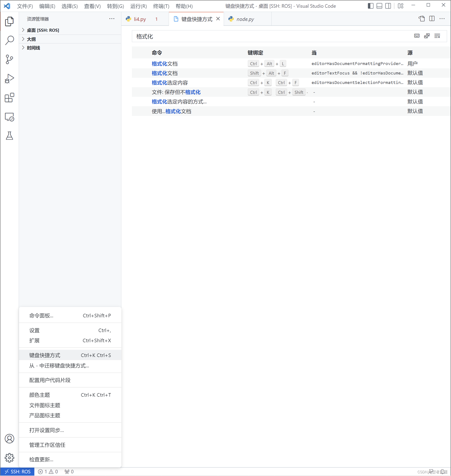Toggle the secondary sidebar control
The image size is (451, 476).
[x=388, y=6]
